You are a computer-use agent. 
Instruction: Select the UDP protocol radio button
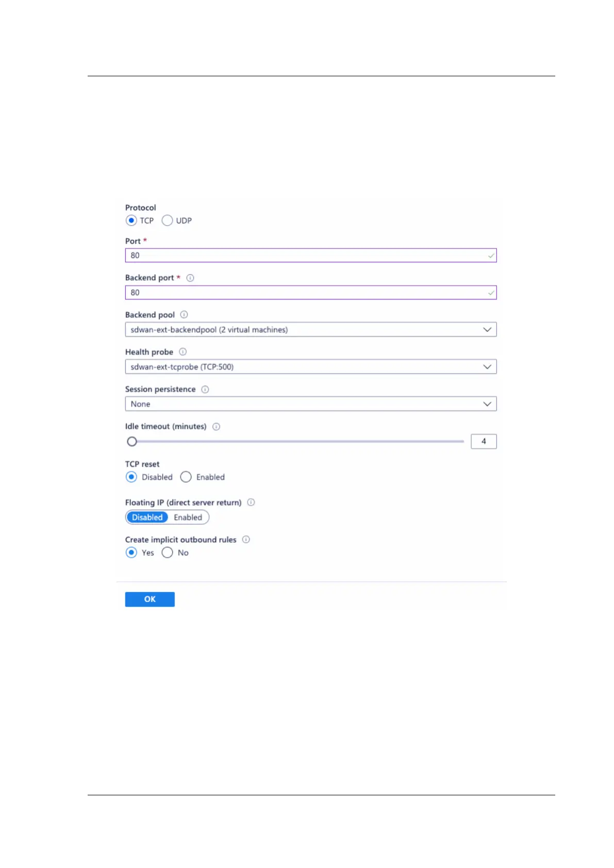(167, 221)
